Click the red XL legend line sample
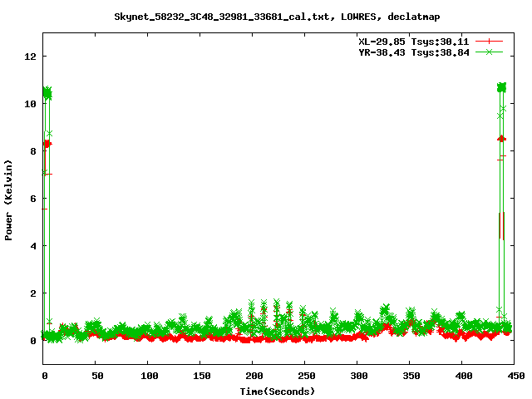 click(x=489, y=42)
